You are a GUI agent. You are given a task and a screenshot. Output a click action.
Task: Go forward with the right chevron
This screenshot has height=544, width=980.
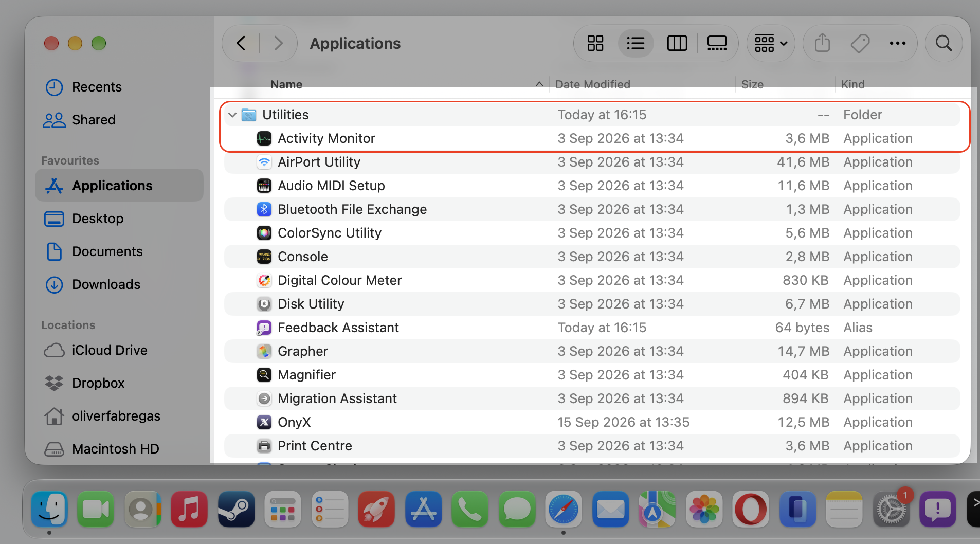point(278,43)
